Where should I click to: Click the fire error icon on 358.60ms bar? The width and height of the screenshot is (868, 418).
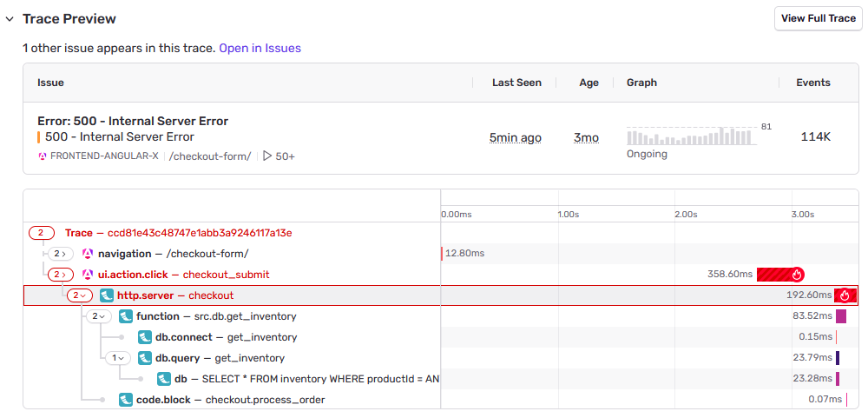(798, 275)
